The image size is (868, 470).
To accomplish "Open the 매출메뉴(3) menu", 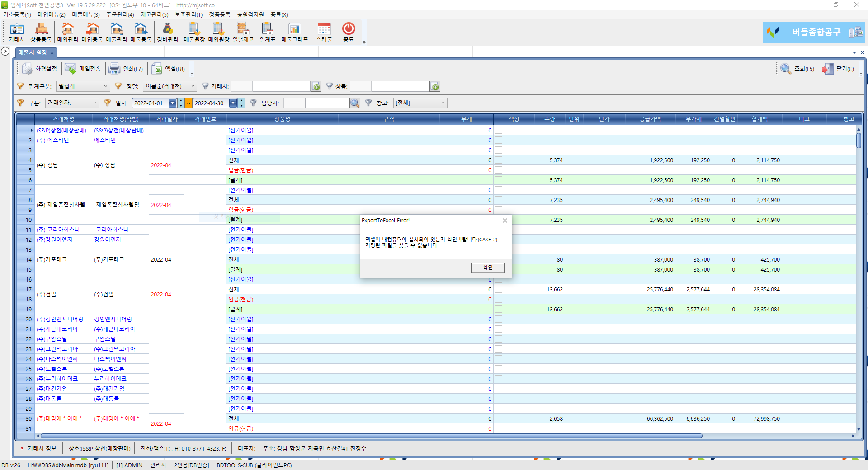I will (x=86, y=14).
